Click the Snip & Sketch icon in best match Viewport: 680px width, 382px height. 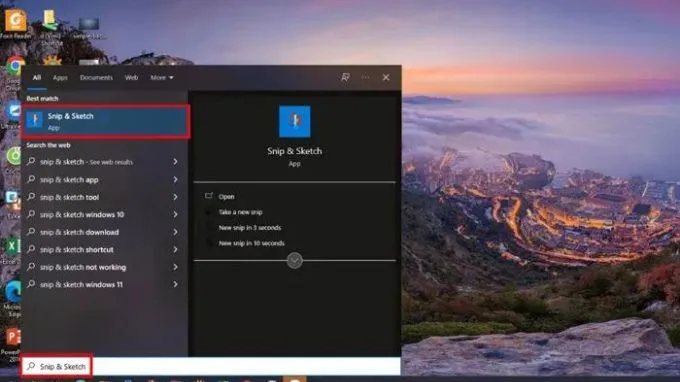pyautogui.click(x=35, y=120)
